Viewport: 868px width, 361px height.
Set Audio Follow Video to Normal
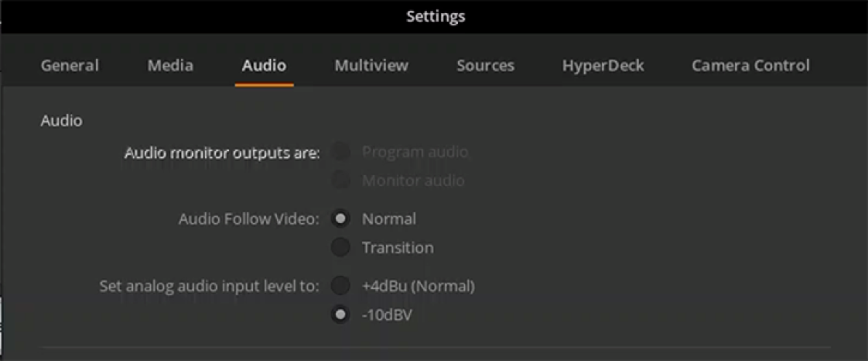(340, 218)
